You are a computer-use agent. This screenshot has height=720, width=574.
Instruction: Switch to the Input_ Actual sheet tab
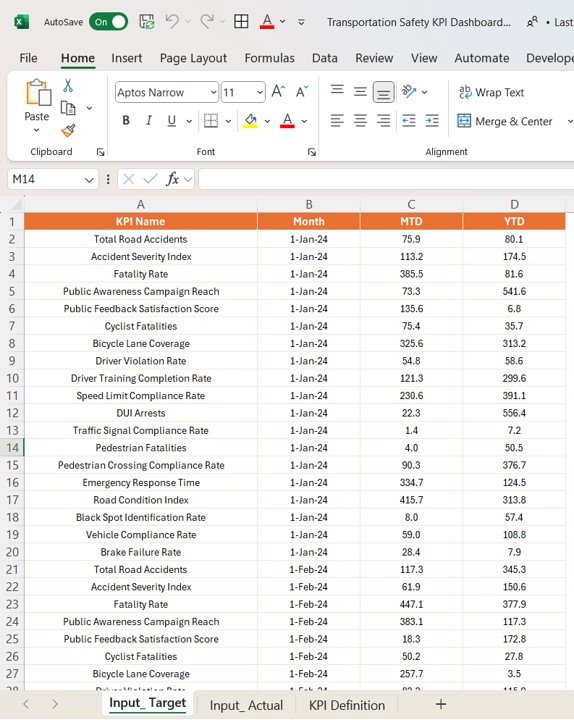pos(246,705)
